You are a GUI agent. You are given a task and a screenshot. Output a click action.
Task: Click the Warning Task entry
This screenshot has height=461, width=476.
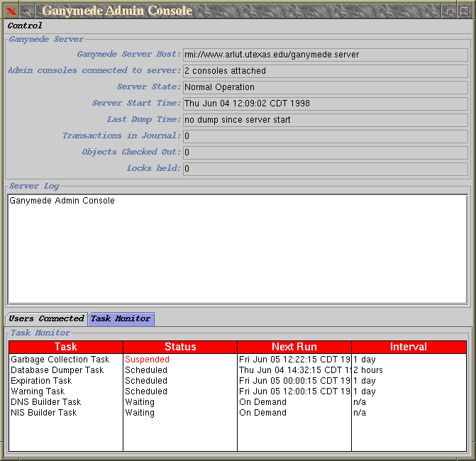pyautogui.click(x=38, y=391)
